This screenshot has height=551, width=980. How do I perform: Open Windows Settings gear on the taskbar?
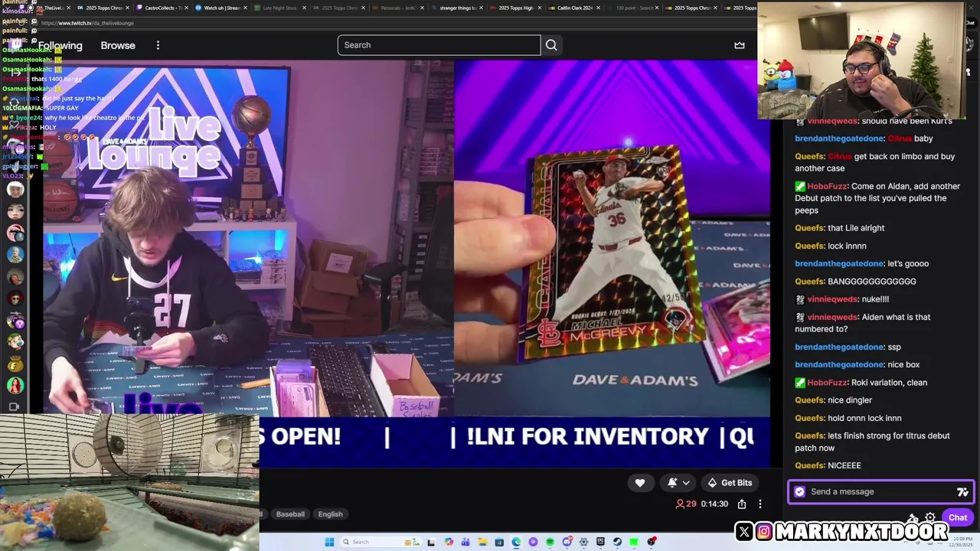(x=583, y=542)
